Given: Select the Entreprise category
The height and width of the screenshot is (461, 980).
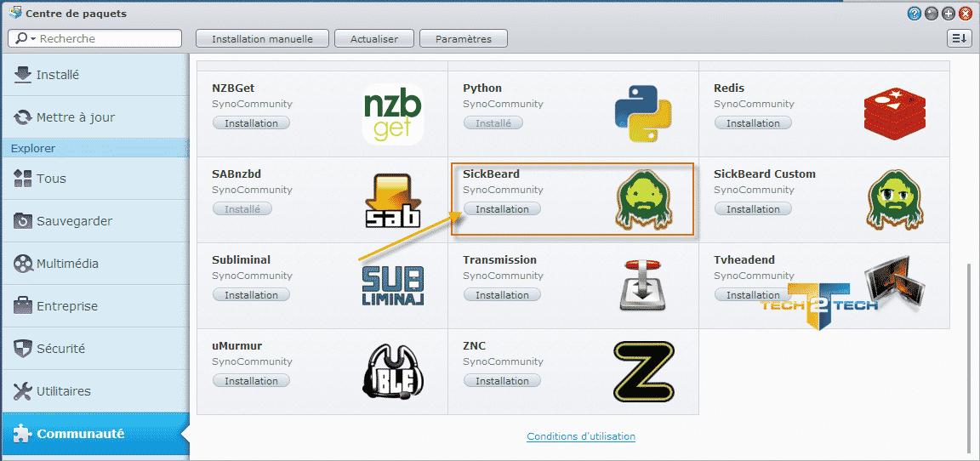Looking at the screenshot, I should pos(95,306).
